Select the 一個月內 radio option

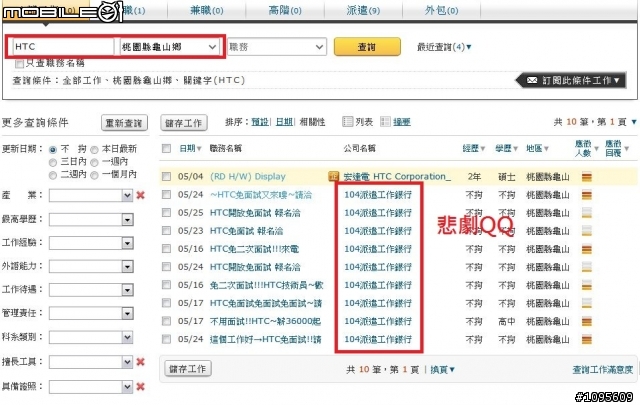pyautogui.click(x=94, y=175)
